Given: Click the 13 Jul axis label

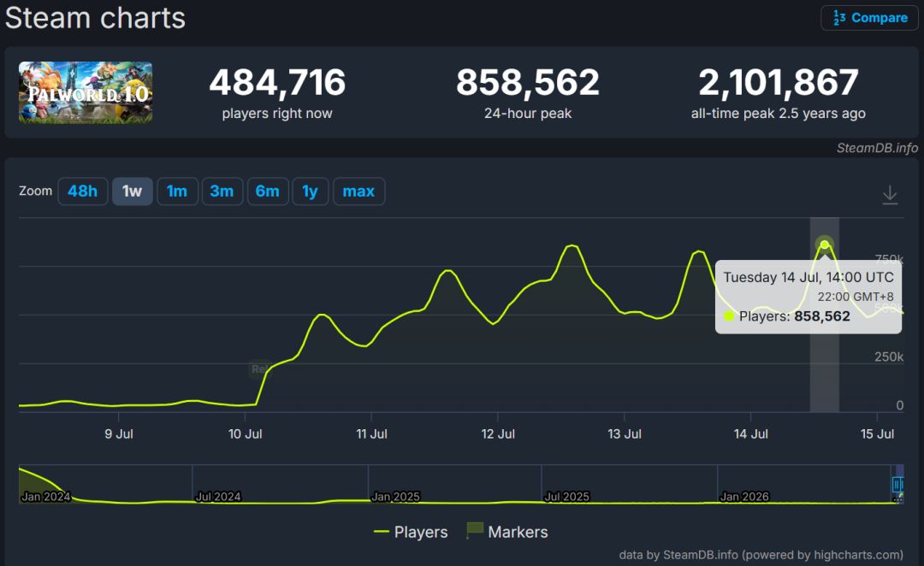Looking at the screenshot, I should pos(624,434).
